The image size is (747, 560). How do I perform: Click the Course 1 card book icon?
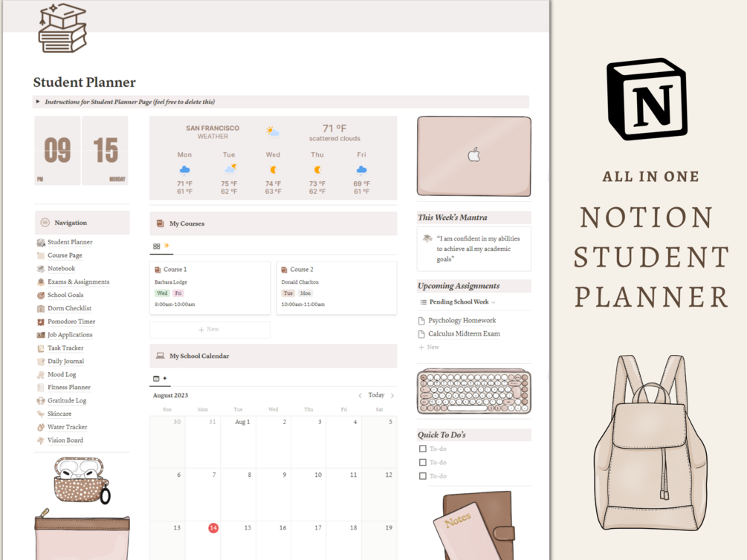(158, 270)
